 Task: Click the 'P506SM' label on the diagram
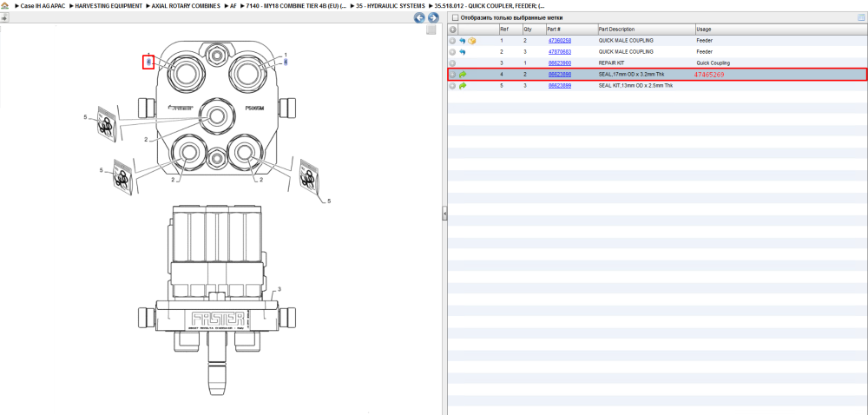[254, 109]
